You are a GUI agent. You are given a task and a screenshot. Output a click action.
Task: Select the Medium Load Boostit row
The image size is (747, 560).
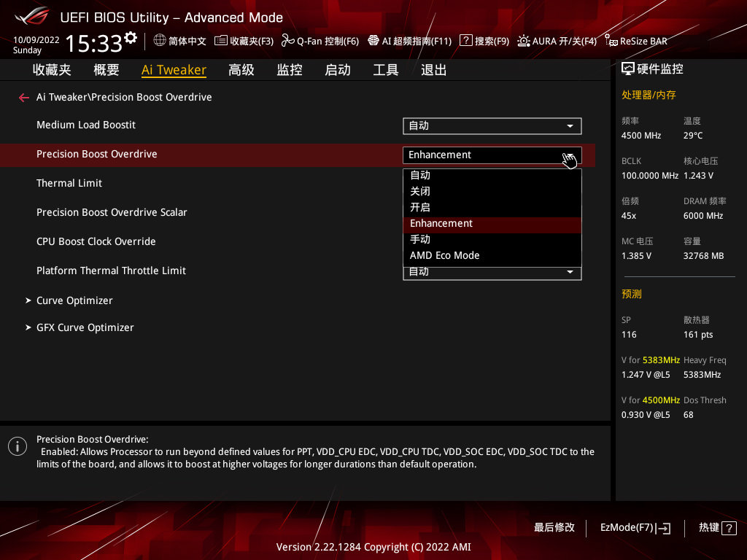coord(86,125)
